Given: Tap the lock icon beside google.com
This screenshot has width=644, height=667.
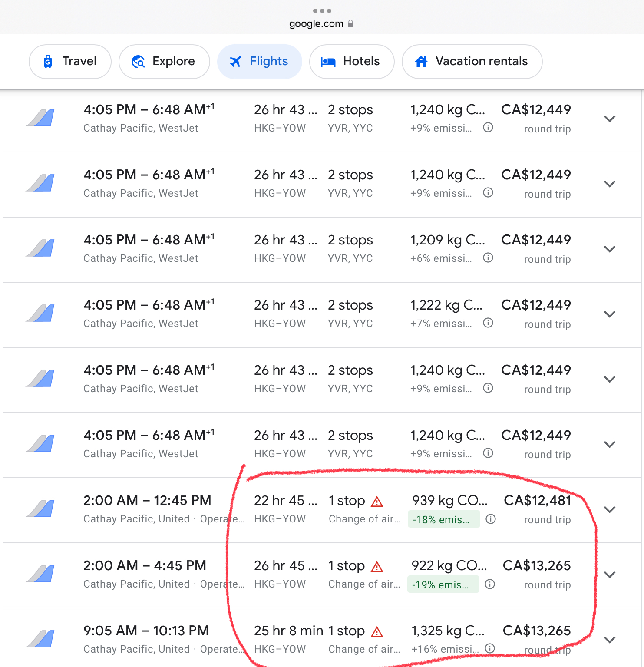Looking at the screenshot, I should click(x=350, y=23).
